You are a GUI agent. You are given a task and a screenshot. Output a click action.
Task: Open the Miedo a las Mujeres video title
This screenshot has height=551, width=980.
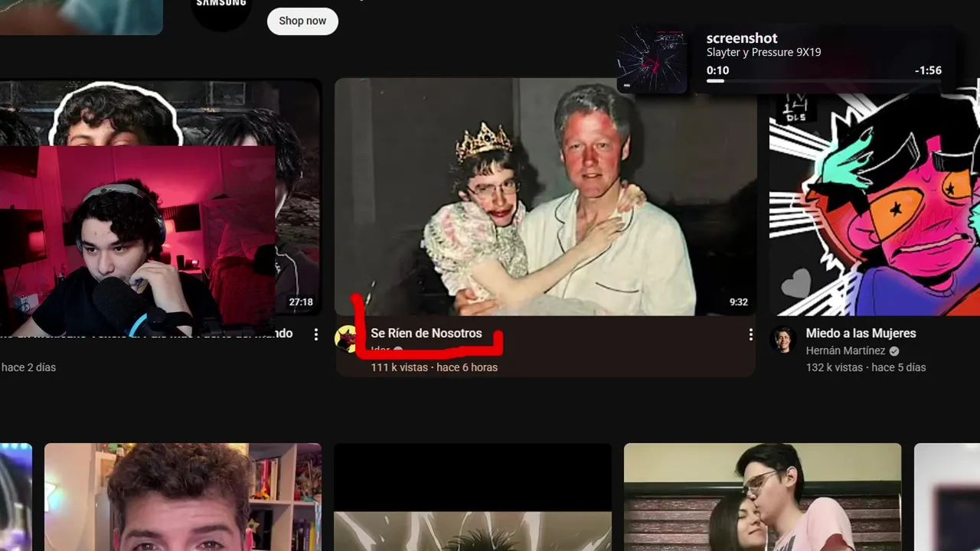861,334
